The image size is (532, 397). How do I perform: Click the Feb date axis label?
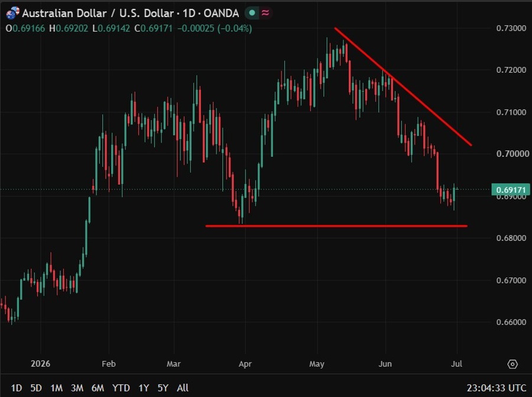click(109, 364)
